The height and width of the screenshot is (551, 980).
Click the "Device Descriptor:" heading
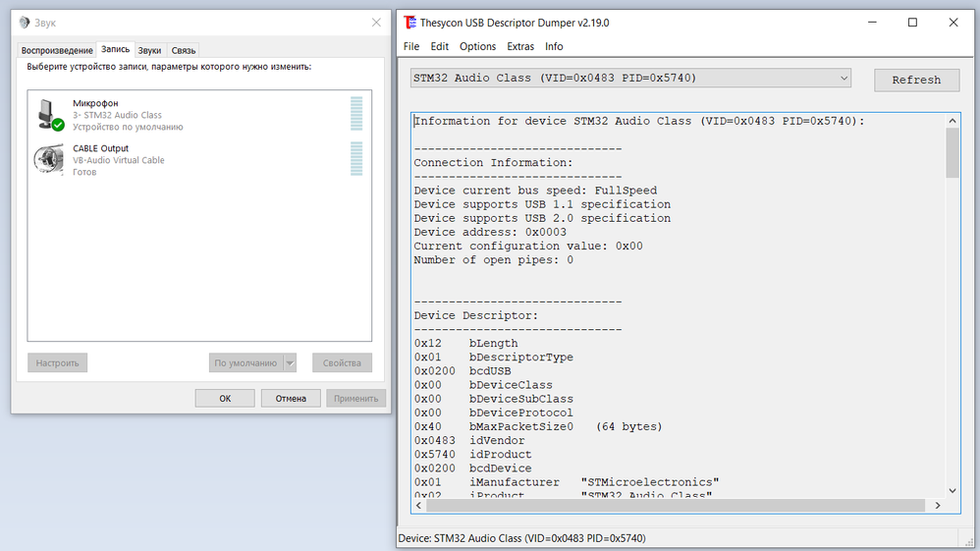[475, 315]
